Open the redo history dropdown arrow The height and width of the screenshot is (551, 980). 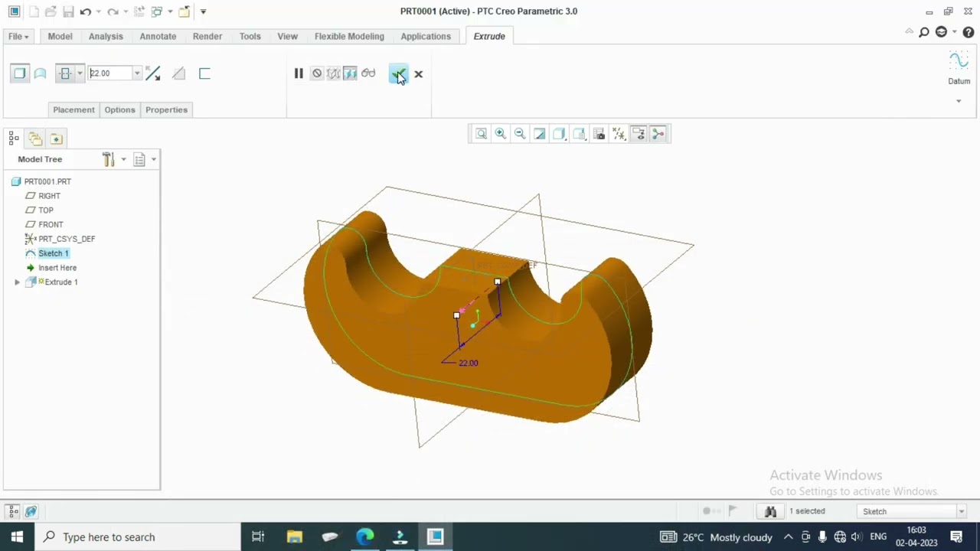[125, 11]
